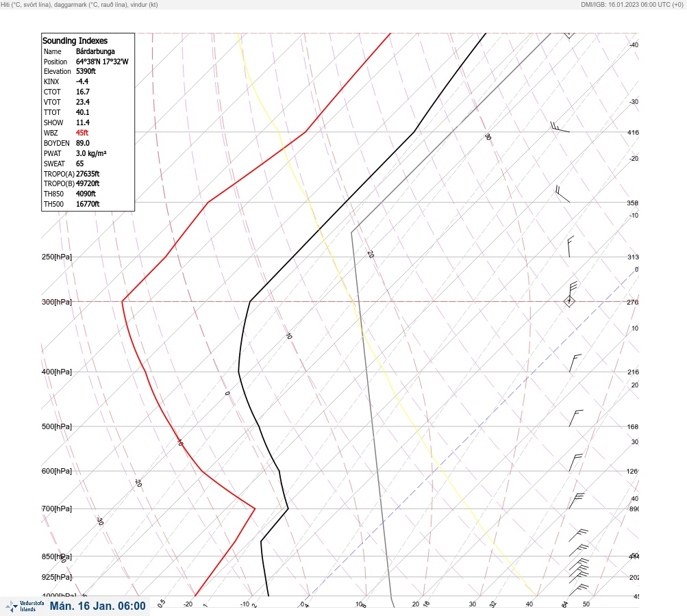Click the 50 label on bottom temperature axis
687x616 pixels.
click(x=586, y=604)
